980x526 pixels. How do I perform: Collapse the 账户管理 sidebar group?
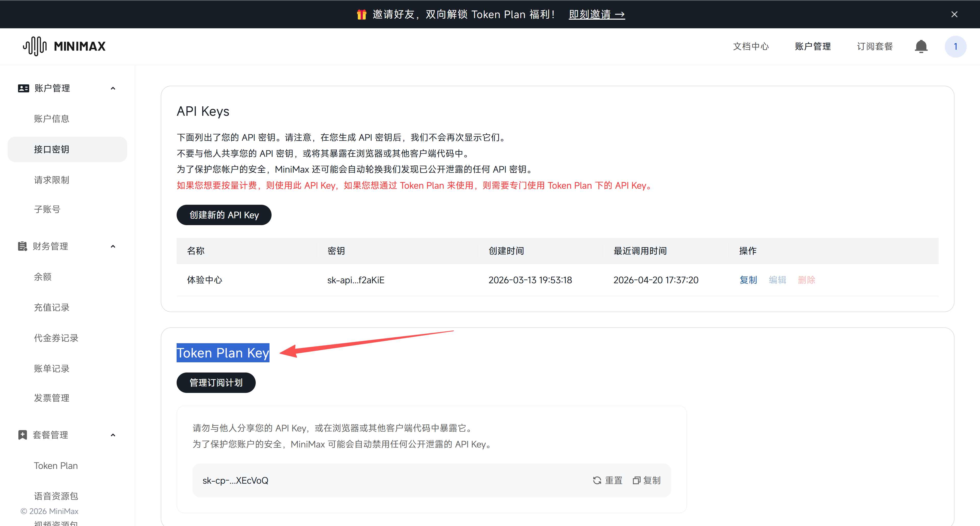pyautogui.click(x=113, y=88)
